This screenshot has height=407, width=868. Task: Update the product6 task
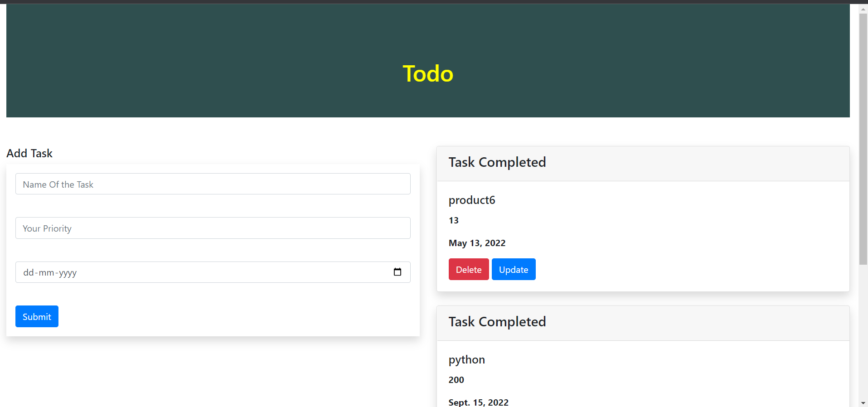coord(513,269)
